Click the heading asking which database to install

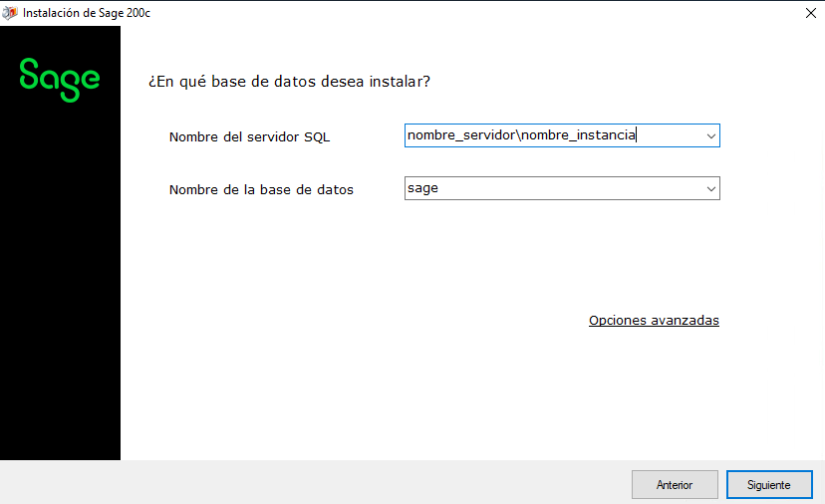point(289,82)
